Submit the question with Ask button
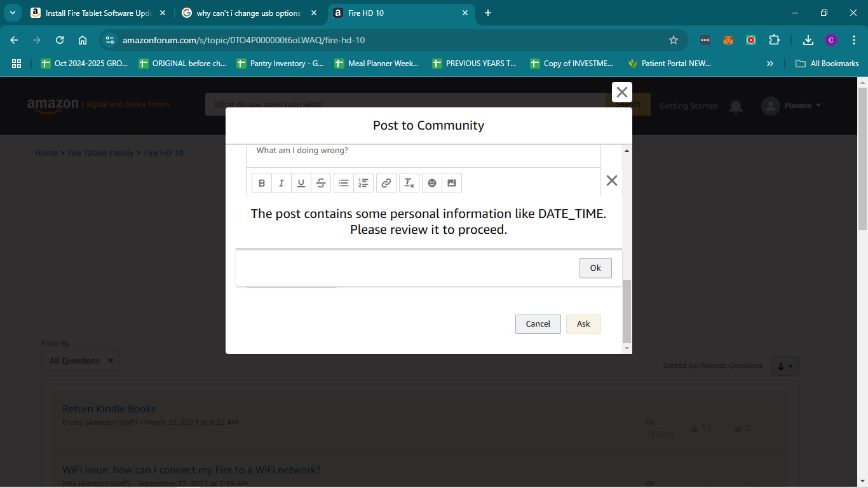The image size is (868, 488). click(583, 324)
